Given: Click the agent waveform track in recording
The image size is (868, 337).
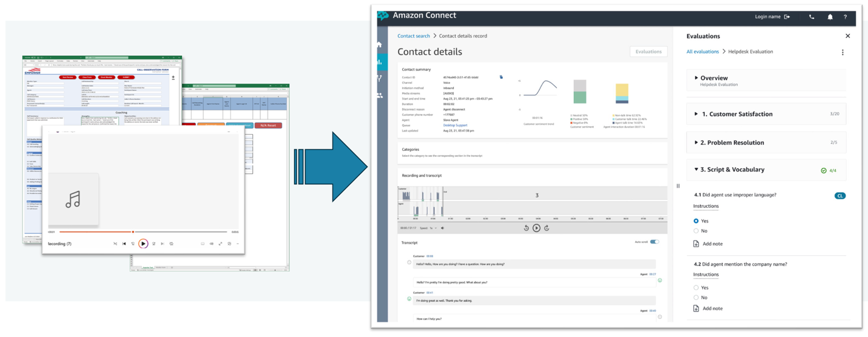Looking at the screenshot, I should click(533, 209).
